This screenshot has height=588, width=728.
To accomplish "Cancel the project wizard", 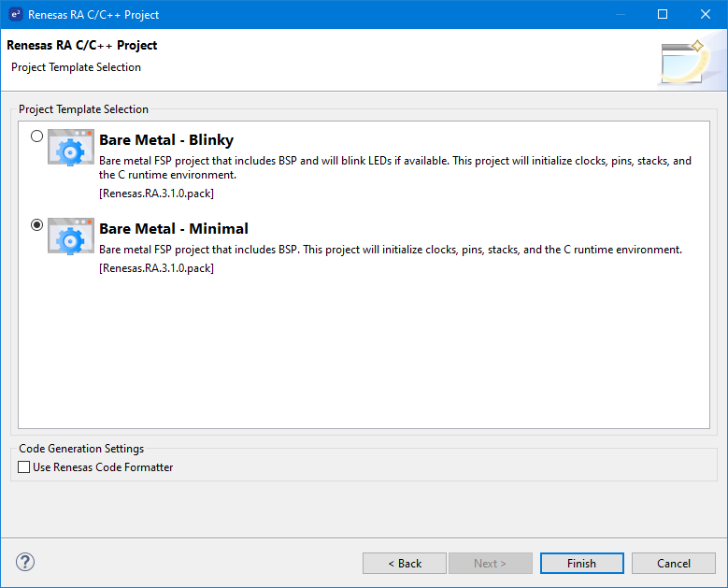I will pyautogui.click(x=674, y=564).
